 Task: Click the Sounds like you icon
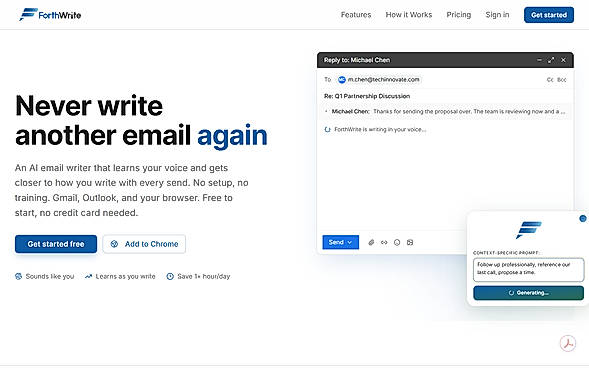(x=18, y=276)
